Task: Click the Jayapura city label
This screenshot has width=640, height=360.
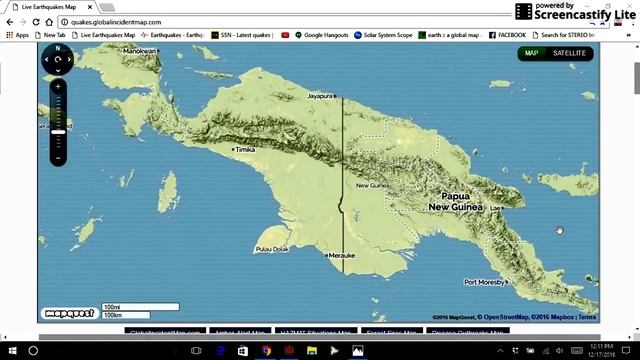Action: coord(320,96)
